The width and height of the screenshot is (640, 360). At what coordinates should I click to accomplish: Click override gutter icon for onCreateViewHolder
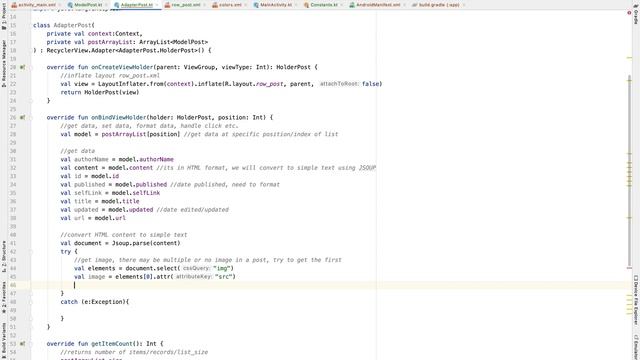point(22,67)
